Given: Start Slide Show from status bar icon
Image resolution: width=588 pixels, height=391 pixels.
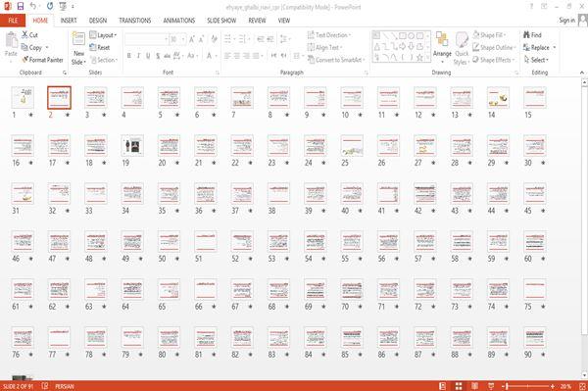Looking at the screenshot, I should click(x=491, y=386).
